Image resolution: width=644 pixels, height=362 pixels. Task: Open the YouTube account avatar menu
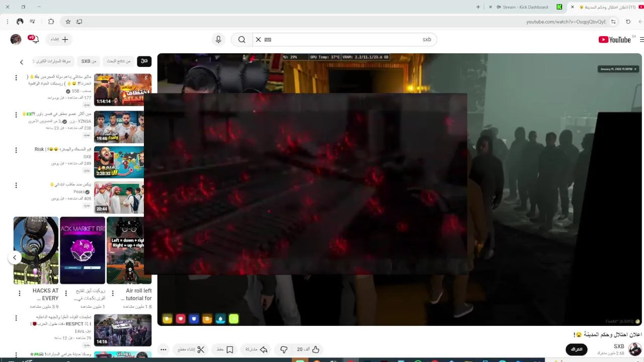pyautogui.click(x=16, y=39)
